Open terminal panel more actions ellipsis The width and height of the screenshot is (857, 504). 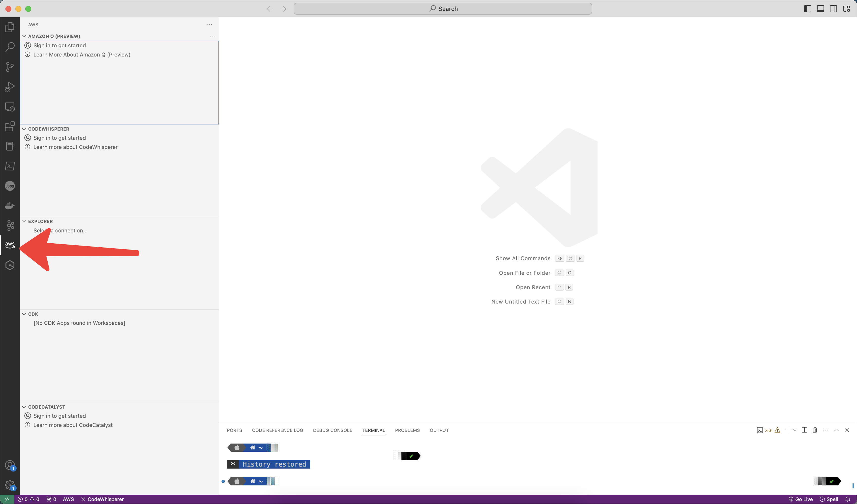(x=826, y=430)
